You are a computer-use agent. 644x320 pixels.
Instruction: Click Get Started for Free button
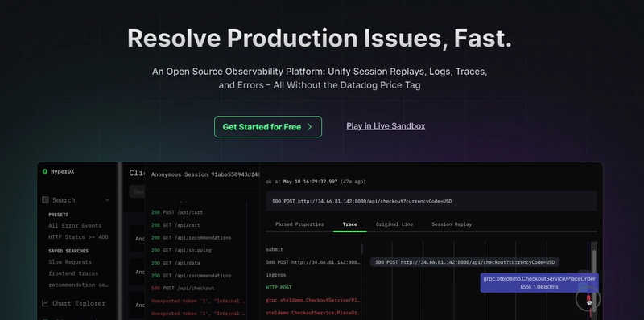point(268,127)
